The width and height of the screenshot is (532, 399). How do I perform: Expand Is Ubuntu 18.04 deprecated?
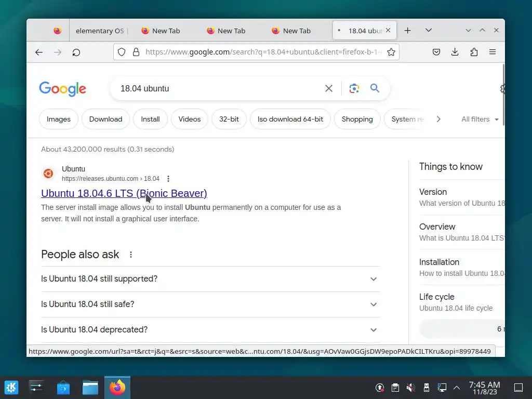[x=210, y=330]
